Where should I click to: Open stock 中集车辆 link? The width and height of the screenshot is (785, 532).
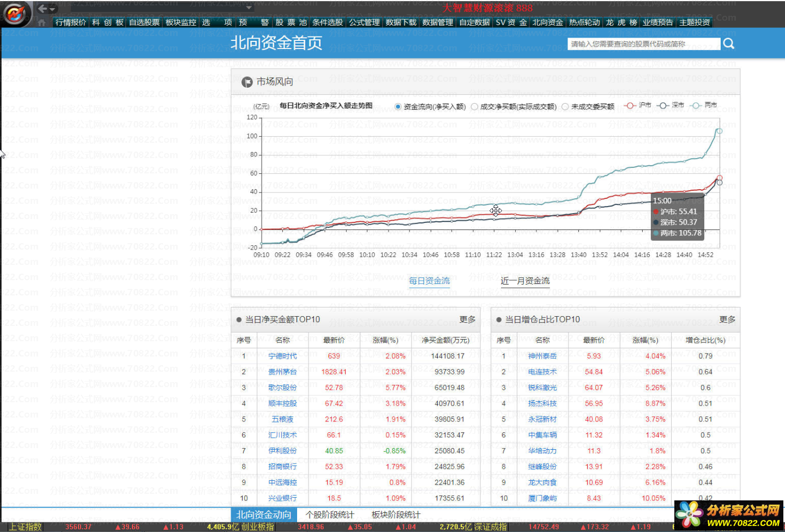point(542,435)
